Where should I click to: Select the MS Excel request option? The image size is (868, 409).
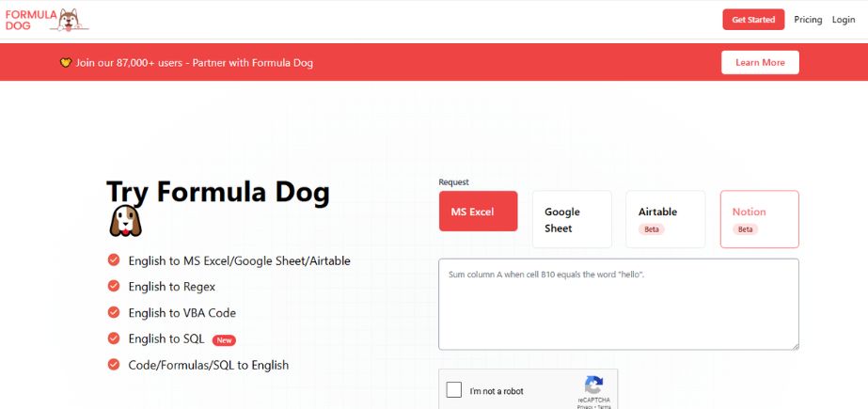(x=479, y=211)
